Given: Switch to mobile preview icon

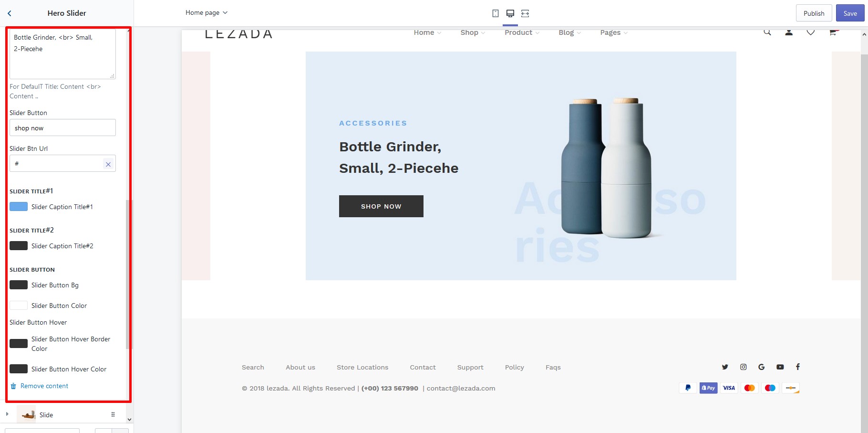Looking at the screenshot, I should pyautogui.click(x=496, y=13).
